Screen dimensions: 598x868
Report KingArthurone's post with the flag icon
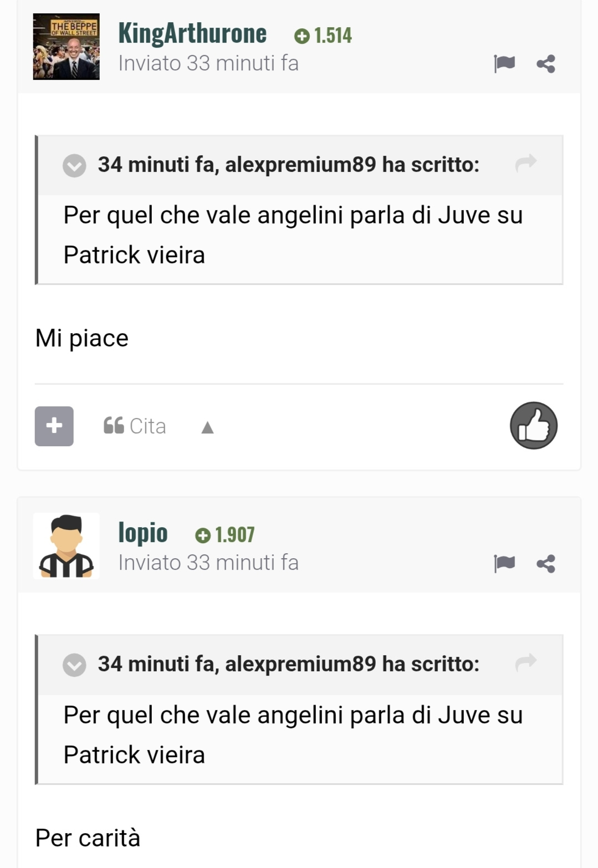[x=504, y=64]
